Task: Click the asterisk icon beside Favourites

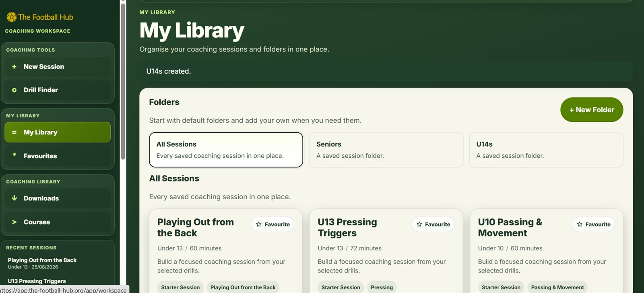Action: [14, 155]
